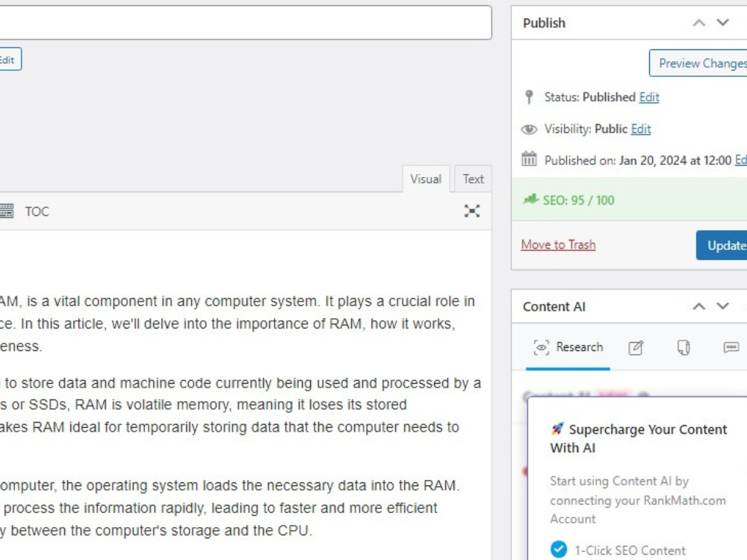Open the Content AI chat tab
The height and width of the screenshot is (560, 747).
coord(731,347)
